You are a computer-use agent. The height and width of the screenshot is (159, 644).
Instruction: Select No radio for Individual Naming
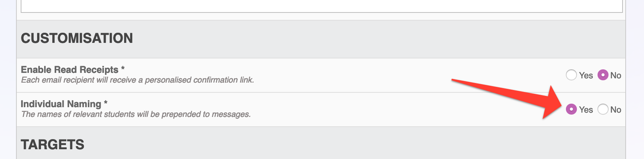(x=603, y=109)
